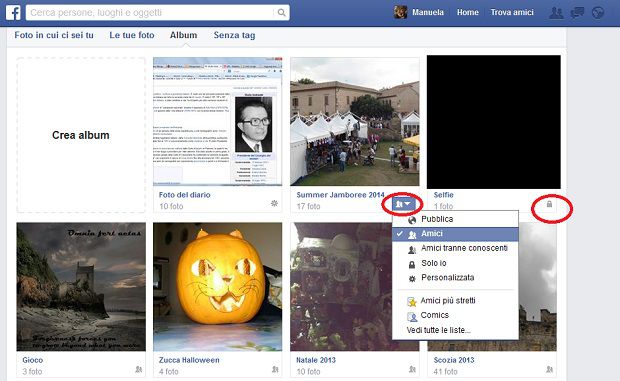Click the "17 foto" count text
620x381 pixels.
coord(308,206)
